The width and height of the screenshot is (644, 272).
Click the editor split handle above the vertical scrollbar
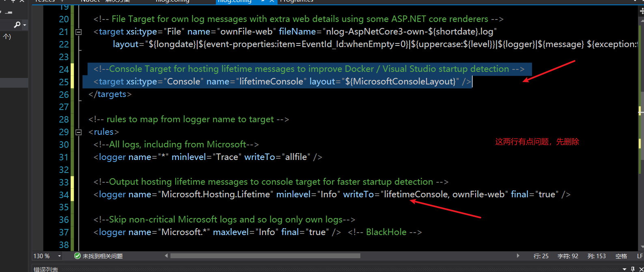641,12
